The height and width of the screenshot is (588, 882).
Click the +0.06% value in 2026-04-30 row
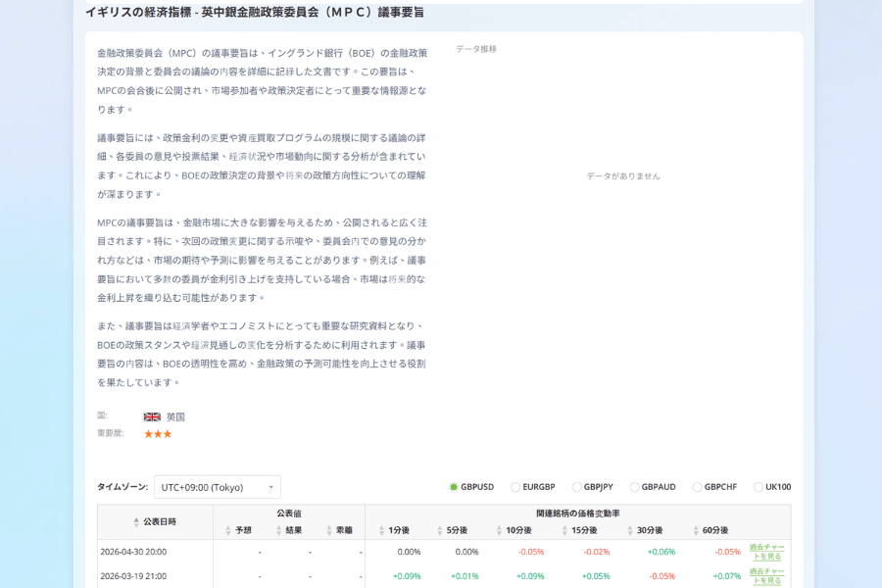click(661, 552)
